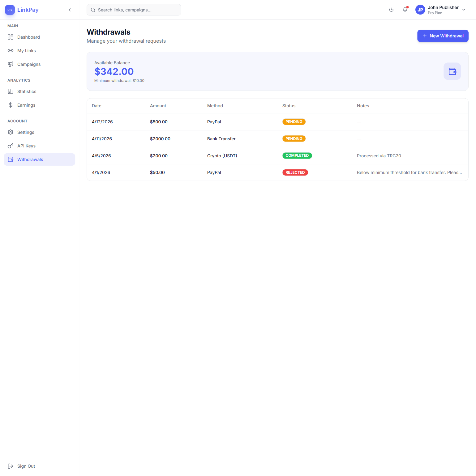The width and height of the screenshot is (476, 476).
Task: Open notifications bell
Action: point(405,10)
